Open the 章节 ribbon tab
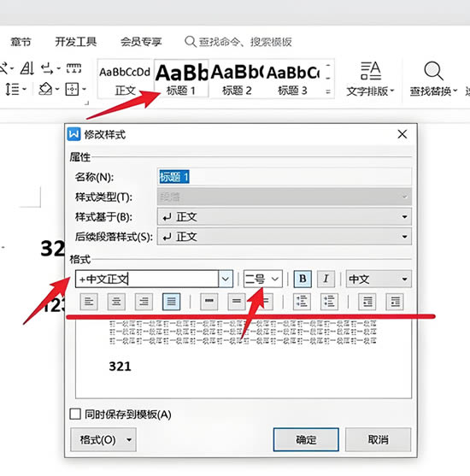The image size is (470, 476). pyautogui.click(x=21, y=42)
